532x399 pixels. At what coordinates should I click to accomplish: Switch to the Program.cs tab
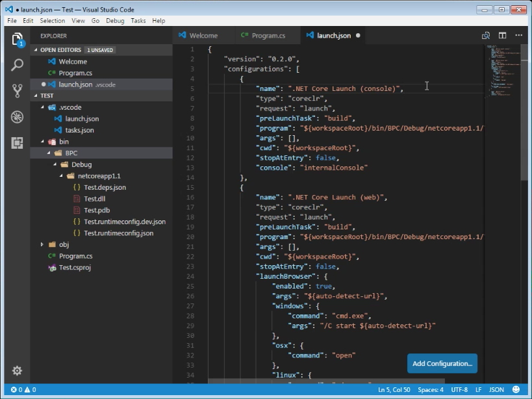tap(268, 35)
